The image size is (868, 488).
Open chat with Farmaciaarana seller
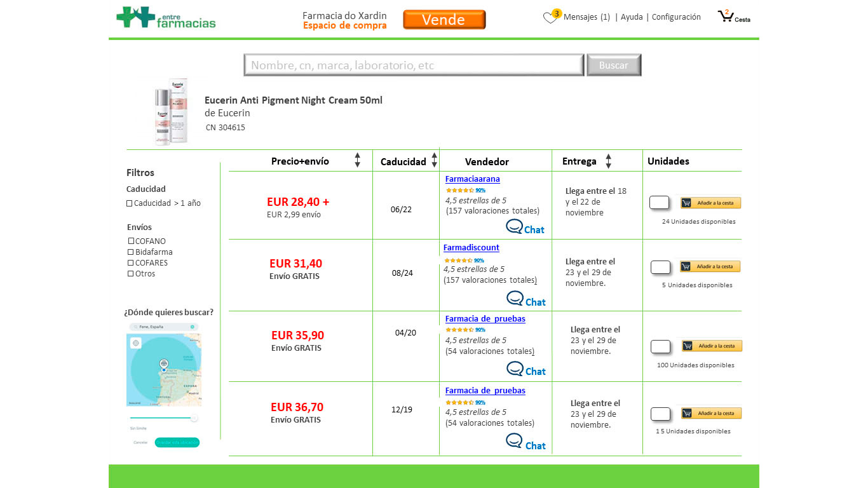tap(525, 227)
